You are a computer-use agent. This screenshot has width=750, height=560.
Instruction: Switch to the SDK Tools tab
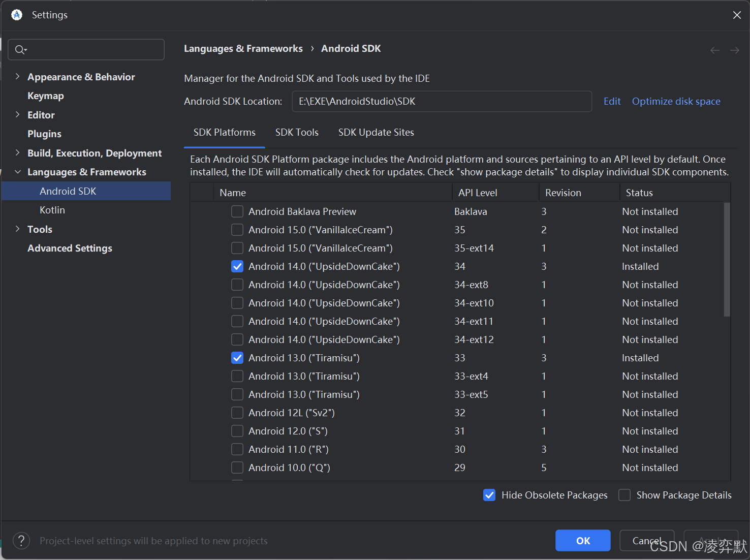pyautogui.click(x=297, y=133)
